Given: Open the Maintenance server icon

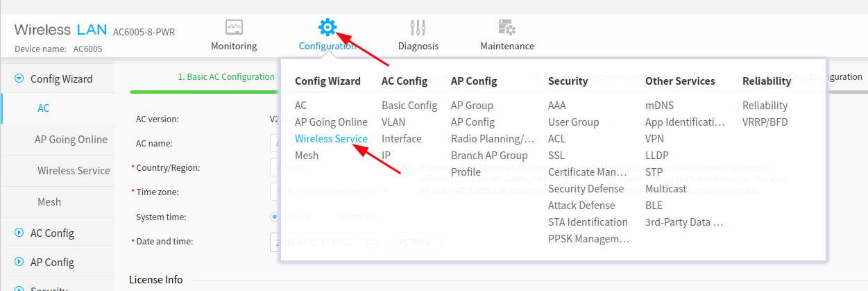Looking at the screenshot, I should 507,28.
